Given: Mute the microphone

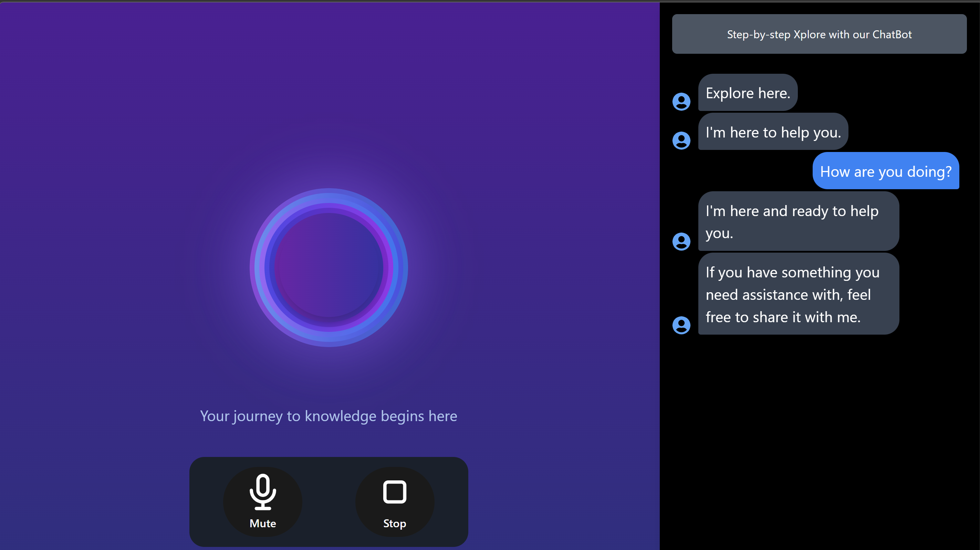Looking at the screenshot, I should (x=262, y=501).
